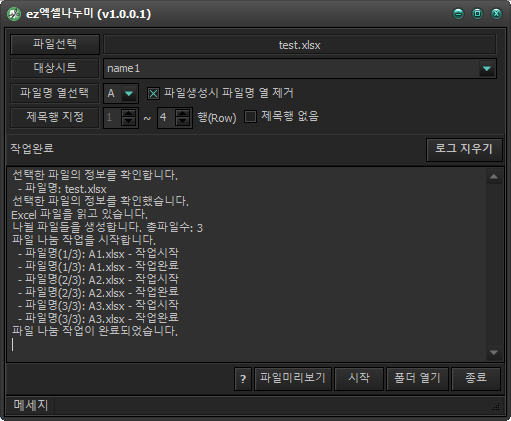
Task: Click the resize grip at the window corner
Action: tap(496, 407)
